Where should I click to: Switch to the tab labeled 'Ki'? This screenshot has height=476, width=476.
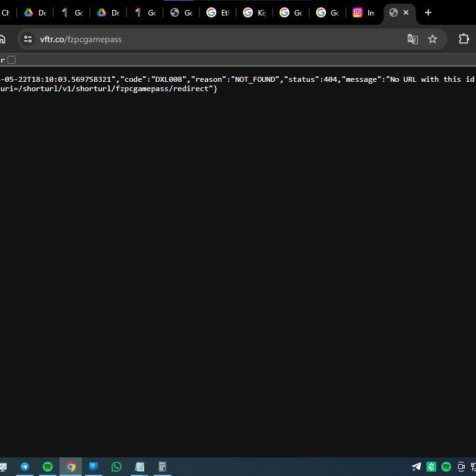[x=254, y=12]
